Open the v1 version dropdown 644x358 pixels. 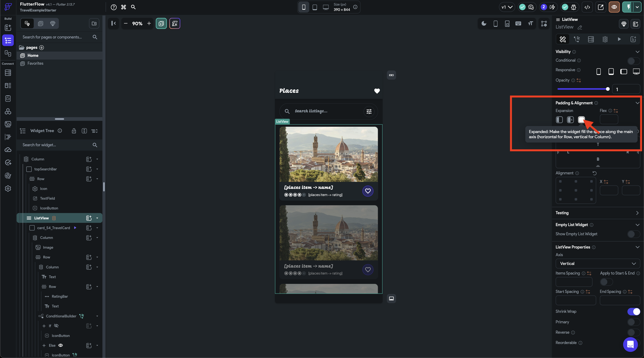click(507, 7)
